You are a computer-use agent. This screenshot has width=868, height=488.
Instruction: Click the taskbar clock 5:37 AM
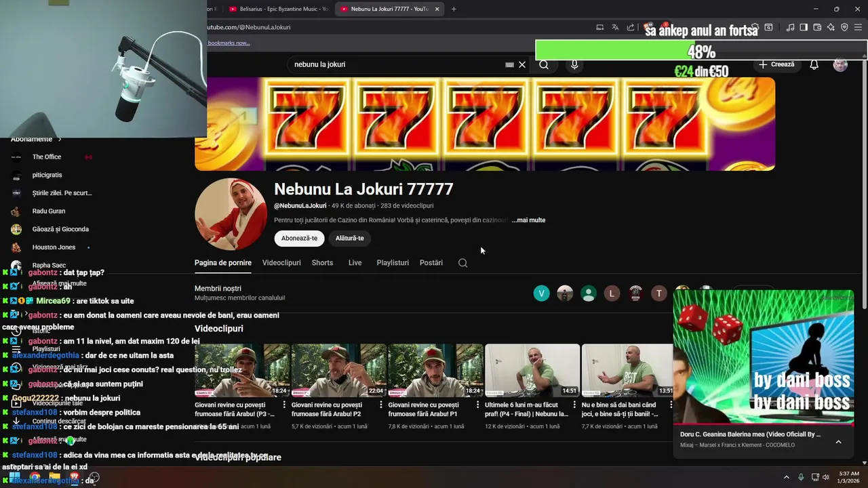click(849, 477)
